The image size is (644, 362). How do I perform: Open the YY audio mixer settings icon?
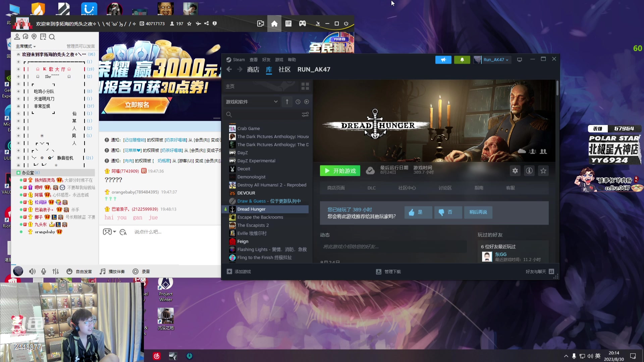pos(56,271)
